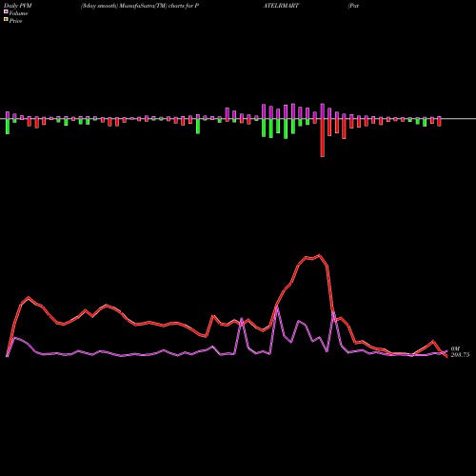Click '(3day smooth) MunafaSutra(TM) charts for P' text

coord(140,6)
